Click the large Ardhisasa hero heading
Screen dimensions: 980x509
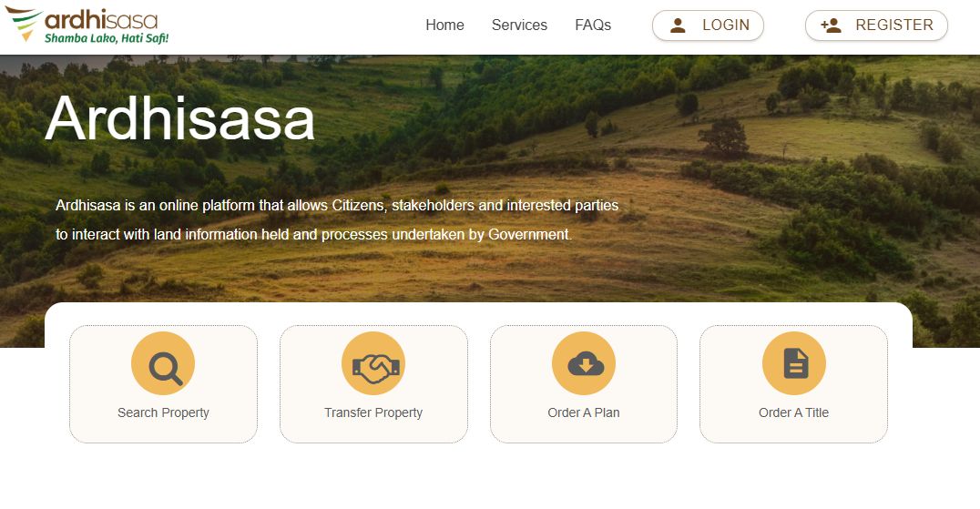click(180, 118)
